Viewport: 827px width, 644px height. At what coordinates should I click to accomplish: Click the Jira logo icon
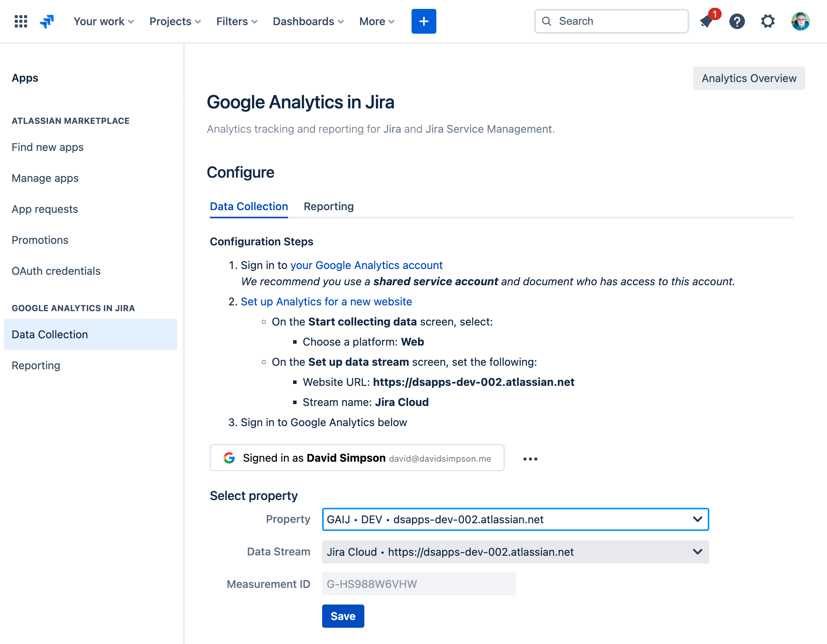pyautogui.click(x=47, y=21)
